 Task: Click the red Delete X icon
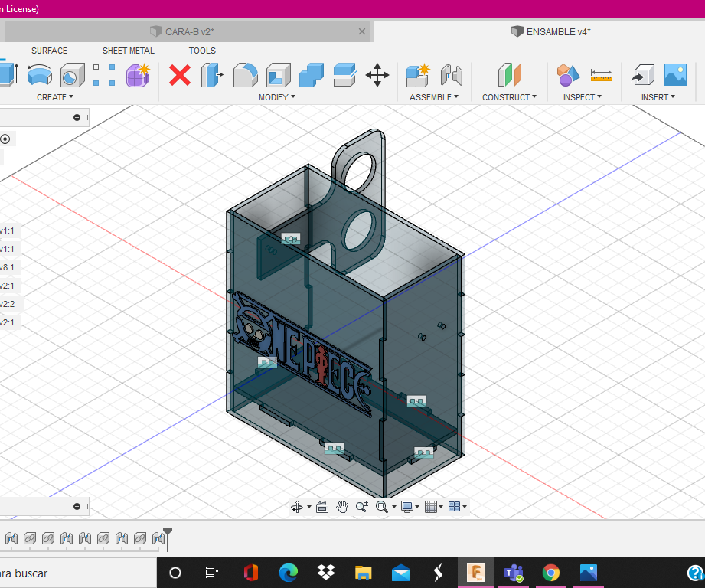180,75
